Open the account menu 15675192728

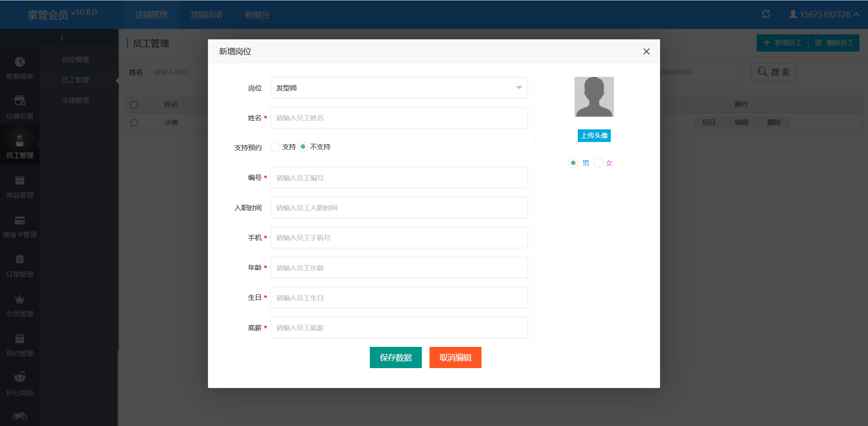tap(824, 14)
